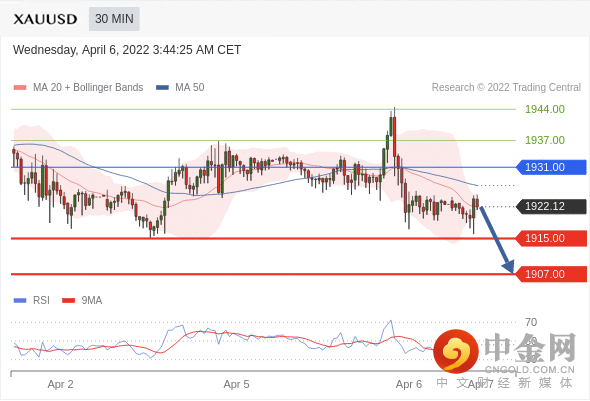Click the blue MA 50 legend swatch
Image resolution: width=590 pixels, height=401 pixels.
(162, 88)
